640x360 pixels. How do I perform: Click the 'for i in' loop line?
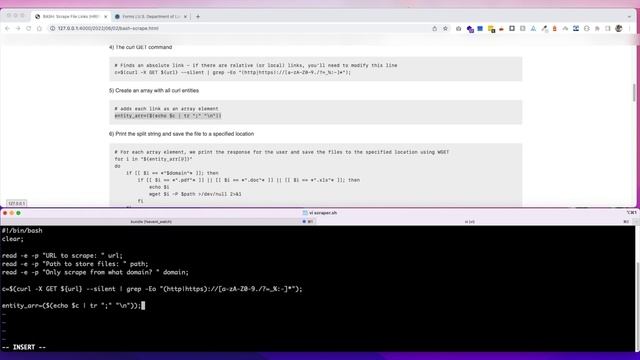[153, 159]
